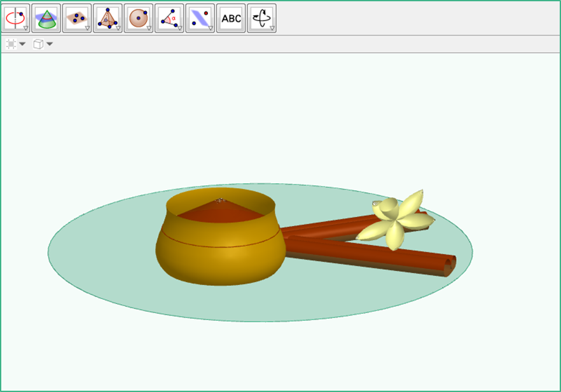Choose the Reflect about Plane tool
The width and height of the screenshot is (561, 392).
click(x=200, y=18)
